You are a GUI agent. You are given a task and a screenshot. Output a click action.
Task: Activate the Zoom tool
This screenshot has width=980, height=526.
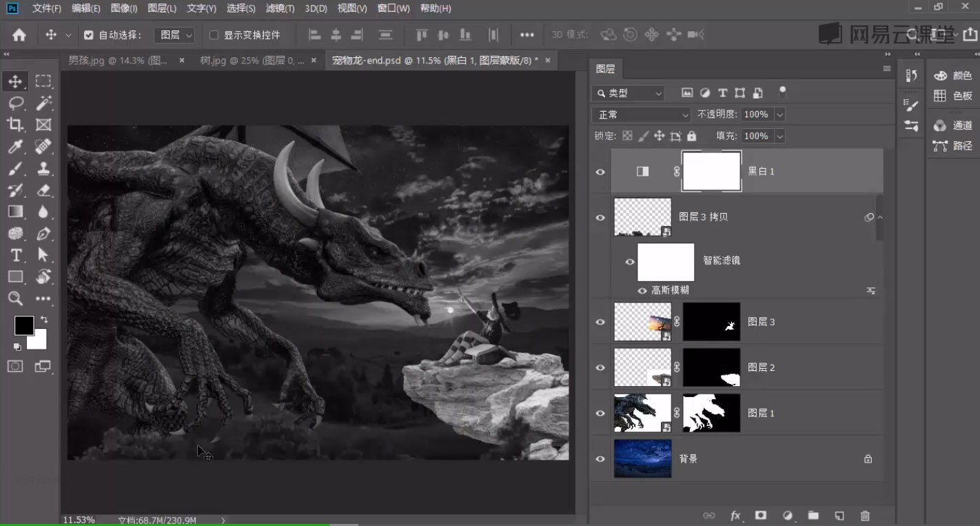pos(15,299)
